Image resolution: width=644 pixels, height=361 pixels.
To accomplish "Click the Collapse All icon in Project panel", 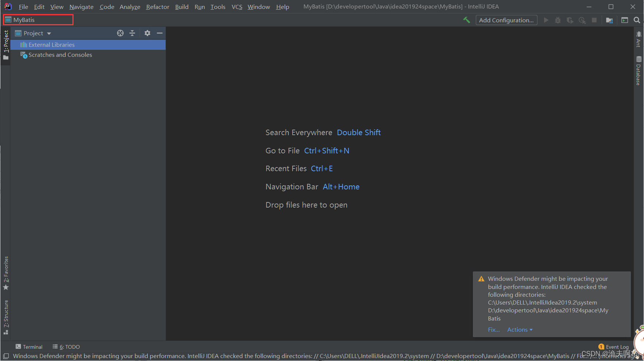I will tap(132, 33).
